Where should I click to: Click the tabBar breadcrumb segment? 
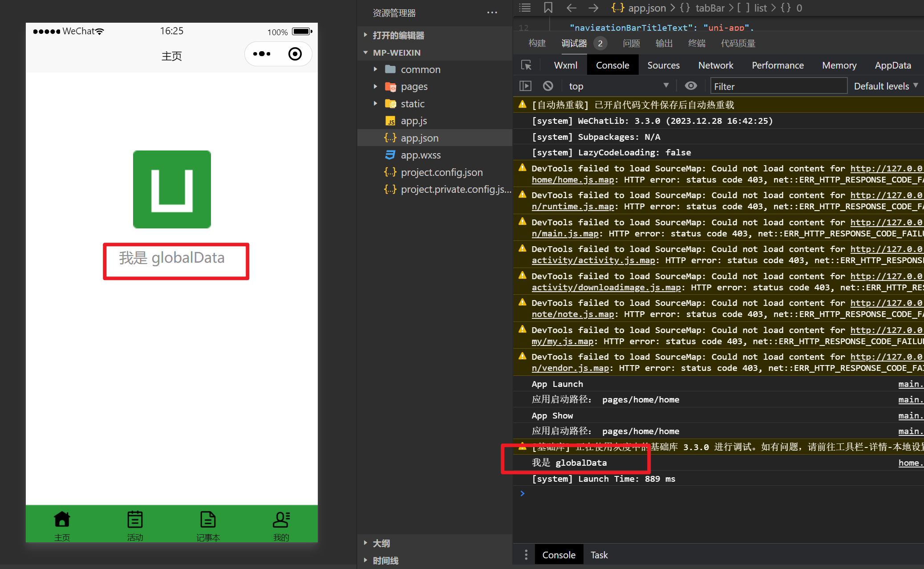click(709, 8)
